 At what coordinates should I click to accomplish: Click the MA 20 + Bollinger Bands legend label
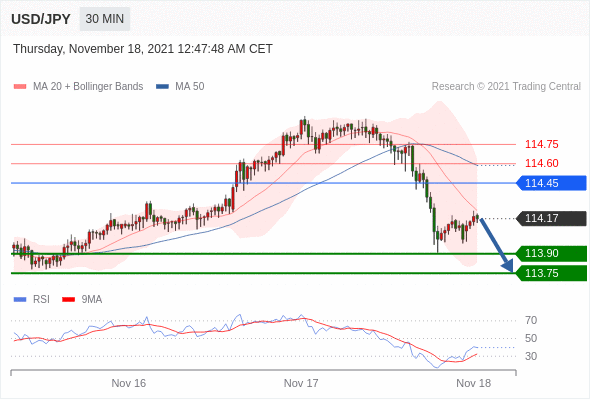[x=88, y=87]
